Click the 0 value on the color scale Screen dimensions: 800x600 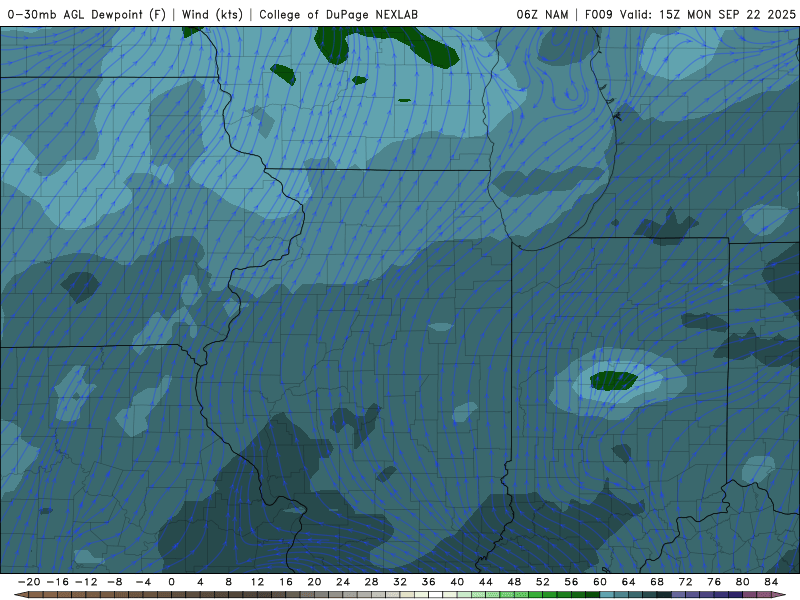coord(171,582)
